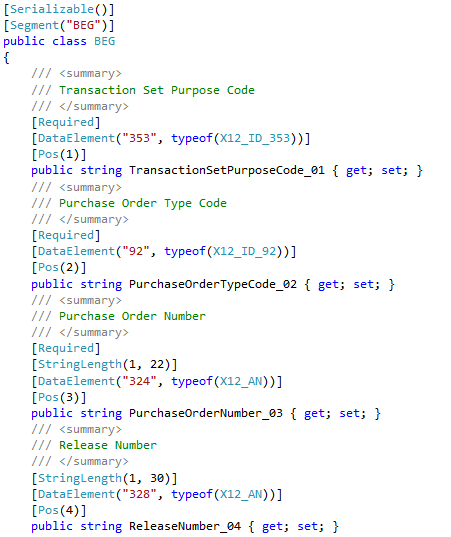Screen dimensions: 451x537
Task: Click the "353" data element string
Action: point(139,138)
